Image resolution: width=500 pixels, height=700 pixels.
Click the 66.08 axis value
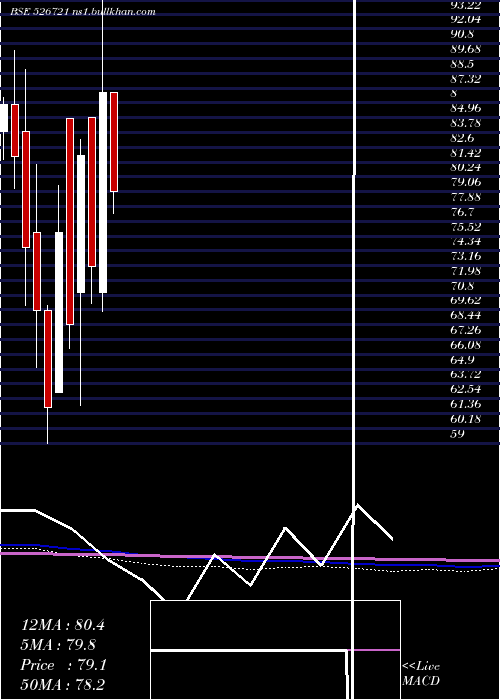(466, 345)
